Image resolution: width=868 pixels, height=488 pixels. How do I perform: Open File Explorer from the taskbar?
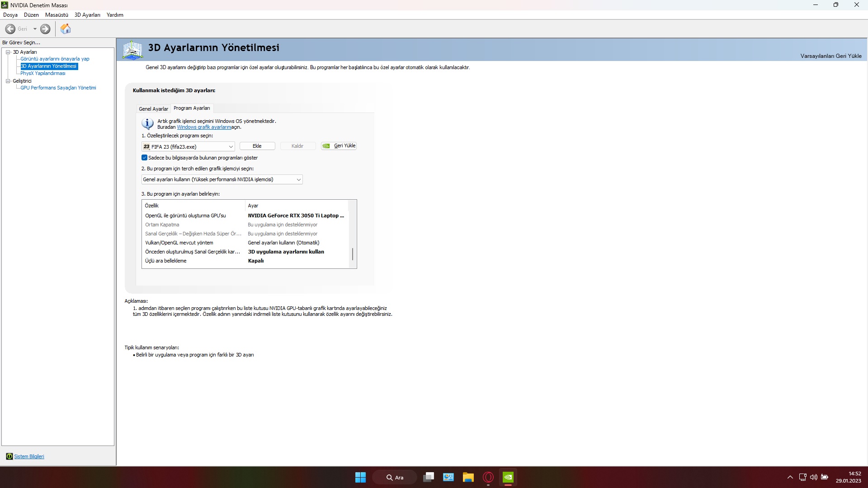click(468, 477)
